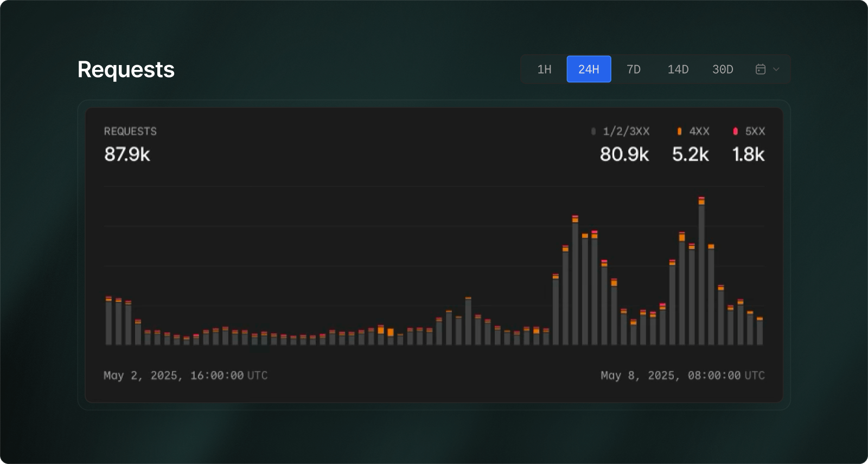The width and height of the screenshot is (868, 464).
Task: Select the 14D range option
Action: click(678, 69)
